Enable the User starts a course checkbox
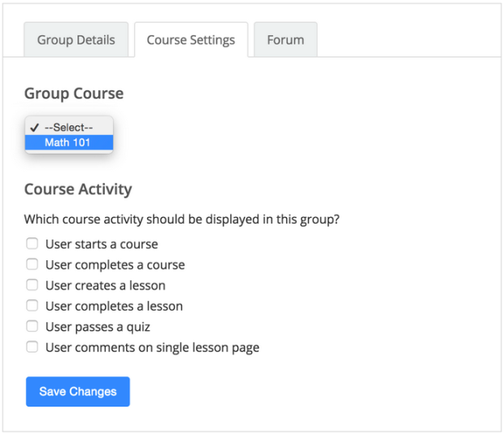The height and width of the screenshot is (435, 504). tap(33, 244)
